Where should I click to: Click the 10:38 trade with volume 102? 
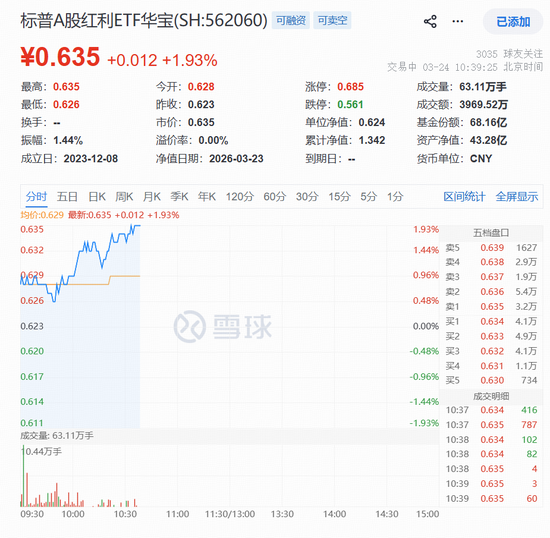(491, 439)
